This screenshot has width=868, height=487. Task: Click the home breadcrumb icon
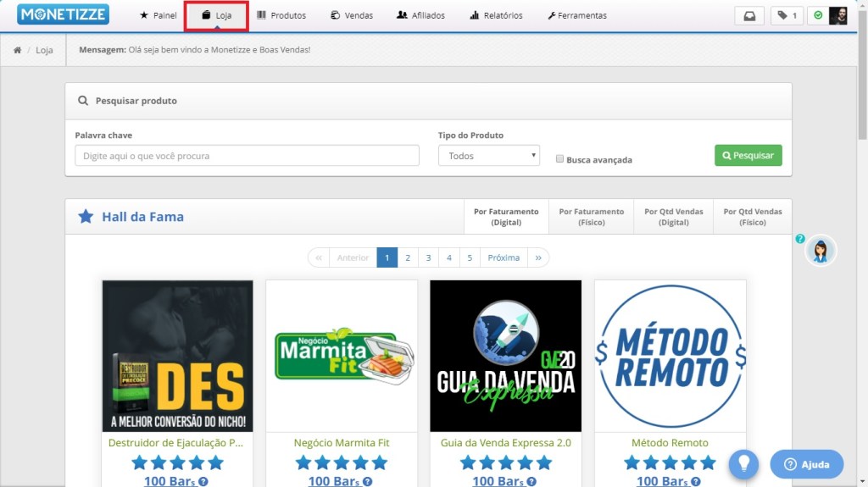17,50
